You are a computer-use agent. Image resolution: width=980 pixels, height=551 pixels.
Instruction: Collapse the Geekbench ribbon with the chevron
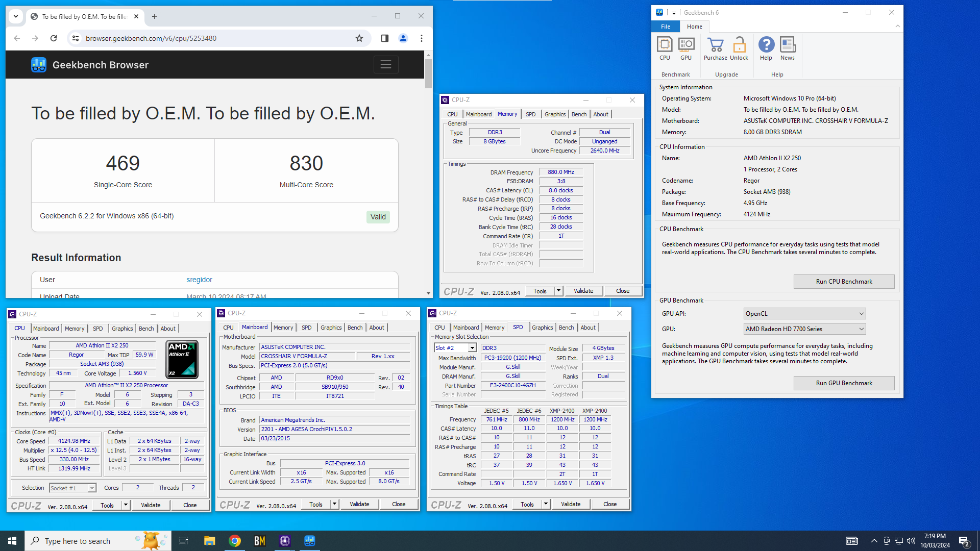click(x=897, y=26)
